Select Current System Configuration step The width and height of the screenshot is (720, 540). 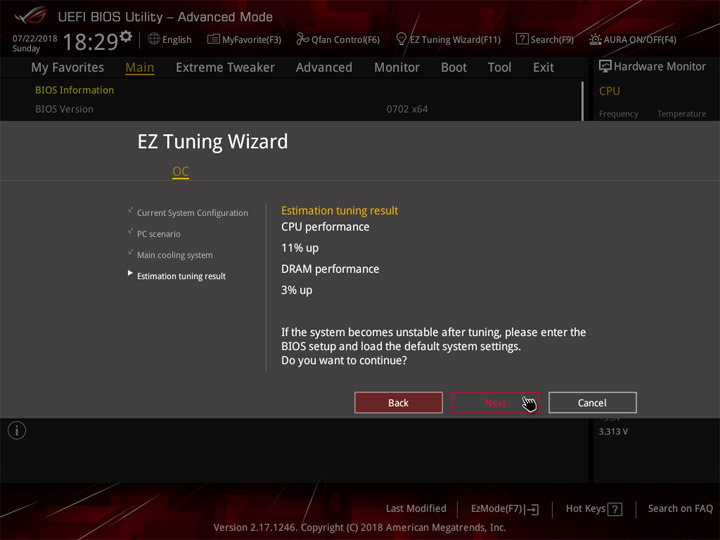(x=192, y=213)
